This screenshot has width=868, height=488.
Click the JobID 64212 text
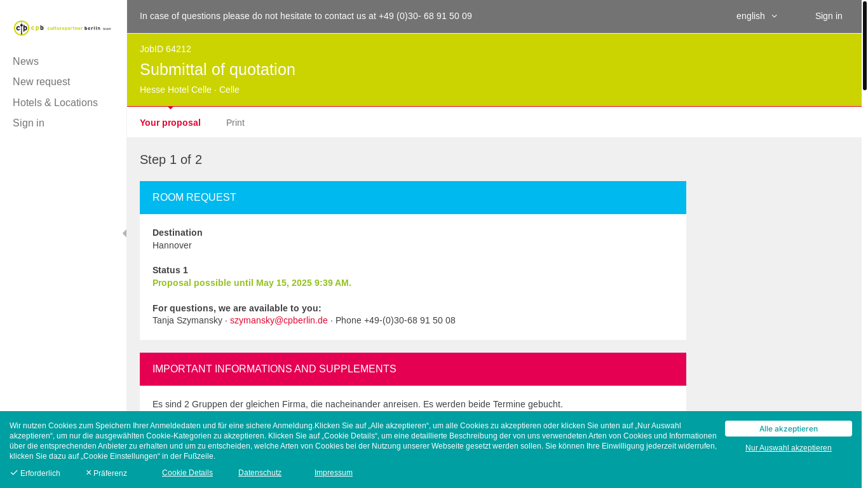point(165,49)
